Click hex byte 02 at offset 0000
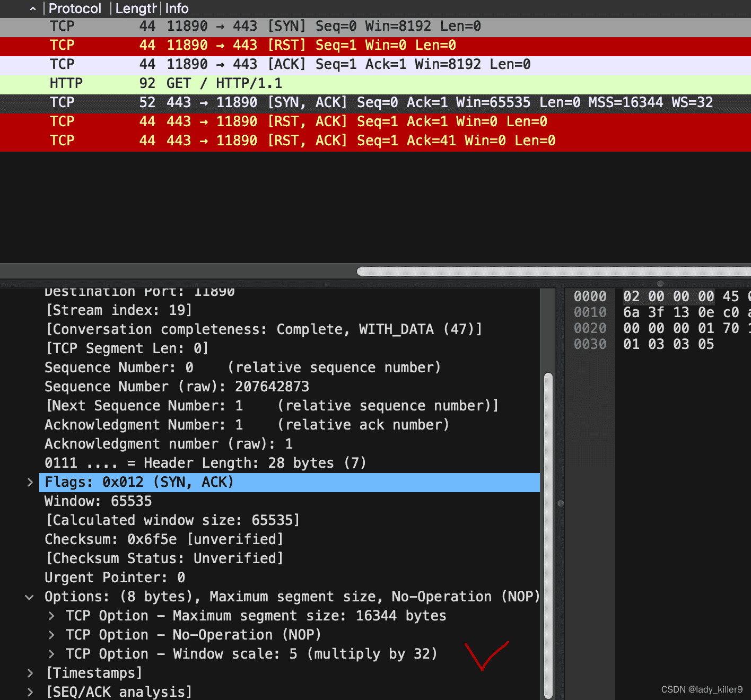This screenshot has height=700, width=751. click(631, 296)
